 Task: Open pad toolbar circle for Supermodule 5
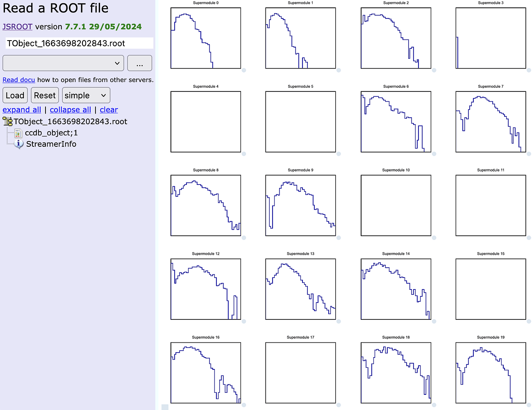click(339, 154)
